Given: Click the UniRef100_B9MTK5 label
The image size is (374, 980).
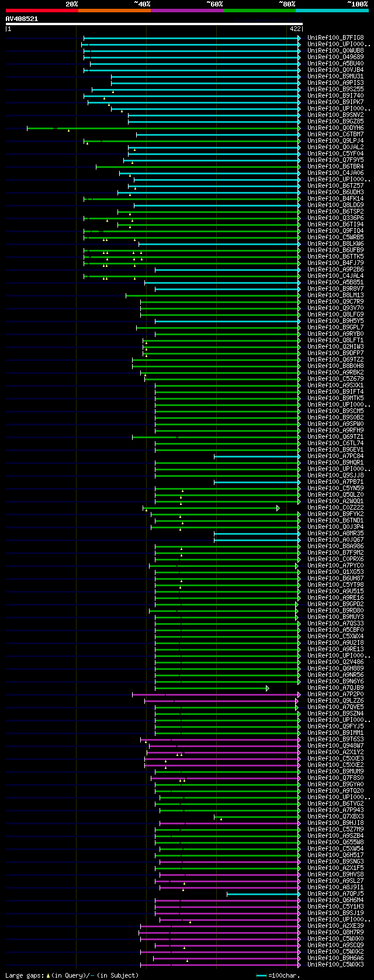Looking at the screenshot, I should (335, 398).
